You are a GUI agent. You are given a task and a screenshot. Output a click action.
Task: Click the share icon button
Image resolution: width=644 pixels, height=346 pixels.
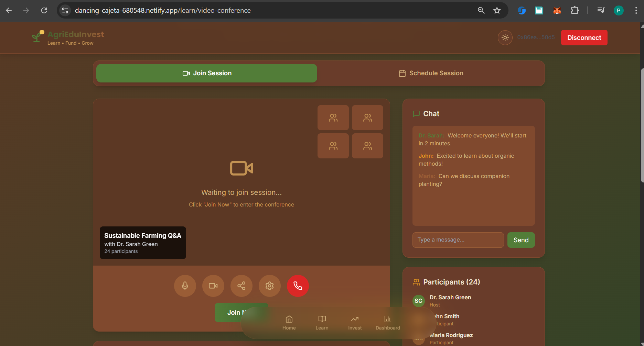(x=241, y=286)
